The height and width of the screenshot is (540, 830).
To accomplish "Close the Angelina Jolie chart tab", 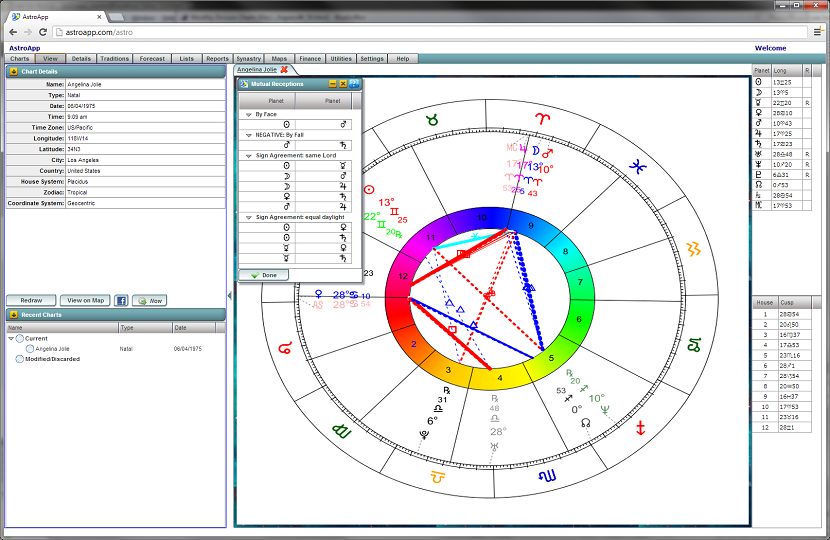I will pos(284,69).
